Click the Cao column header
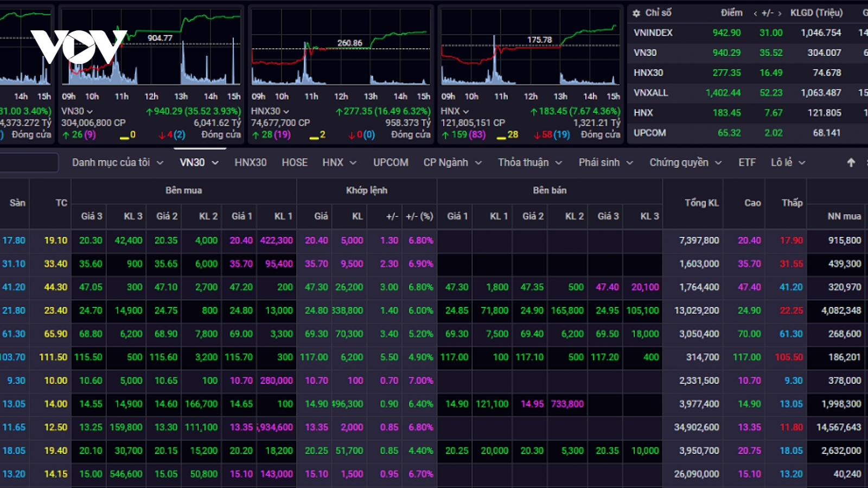The image size is (868, 488). pyautogui.click(x=752, y=203)
